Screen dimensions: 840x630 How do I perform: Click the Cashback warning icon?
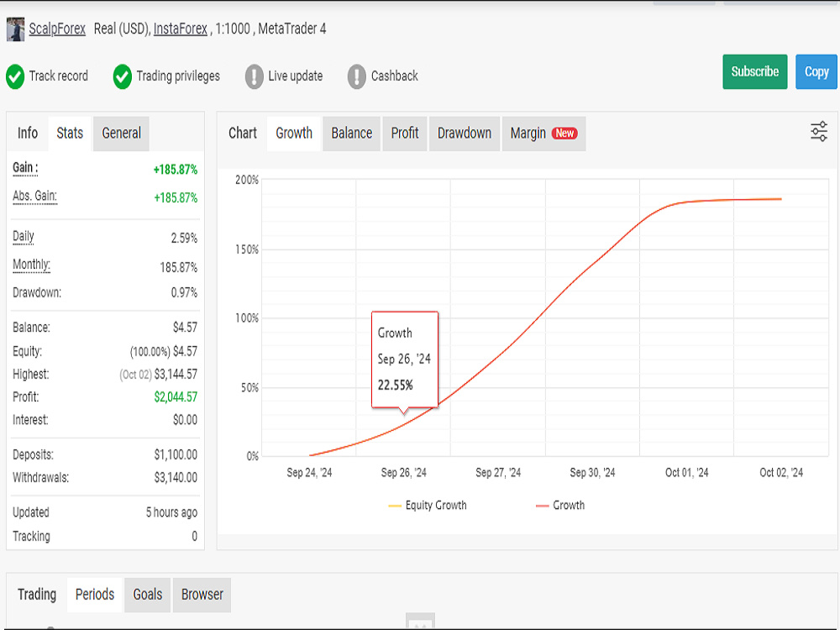tap(356, 76)
